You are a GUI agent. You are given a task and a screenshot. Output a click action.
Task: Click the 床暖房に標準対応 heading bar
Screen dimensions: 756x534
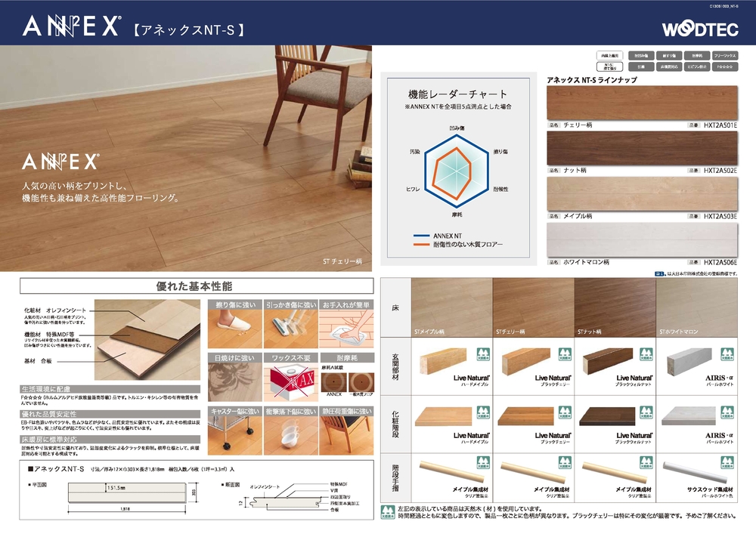110,439
